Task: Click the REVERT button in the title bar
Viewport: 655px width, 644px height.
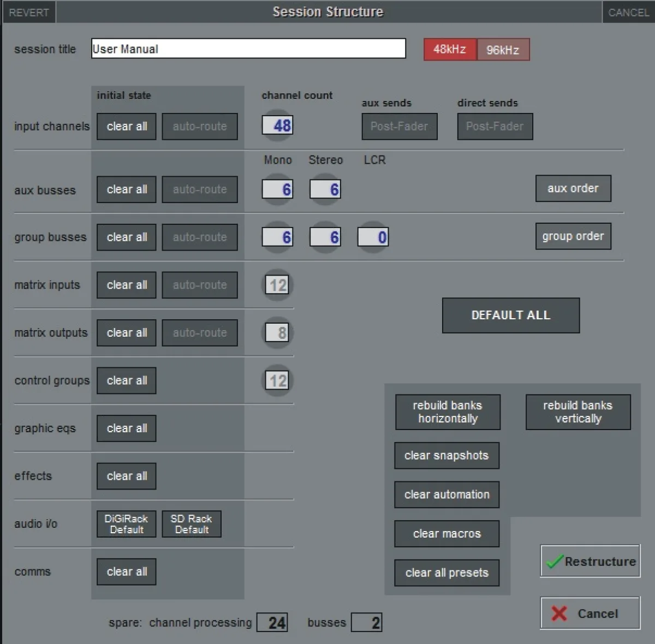Action: 29,12
